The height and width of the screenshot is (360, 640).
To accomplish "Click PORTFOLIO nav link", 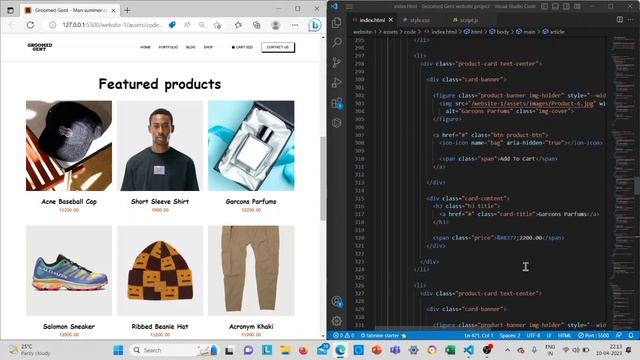I will (168, 47).
